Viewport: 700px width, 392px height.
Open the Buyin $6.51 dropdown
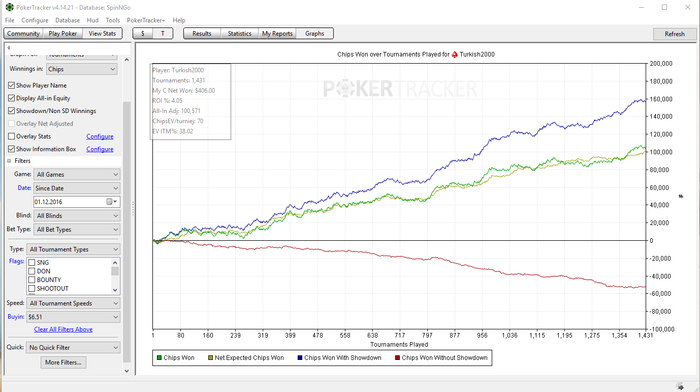(x=73, y=317)
